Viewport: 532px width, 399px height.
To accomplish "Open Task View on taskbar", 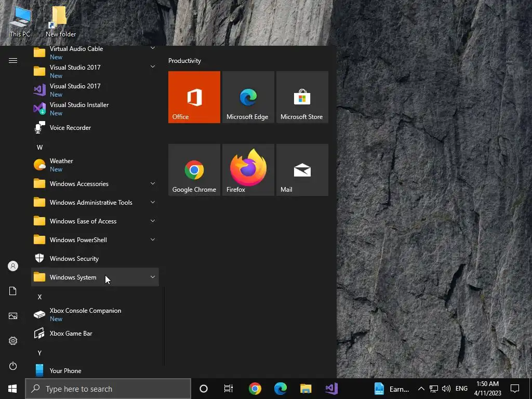I will pyautogui.click(x=229, y=389).
